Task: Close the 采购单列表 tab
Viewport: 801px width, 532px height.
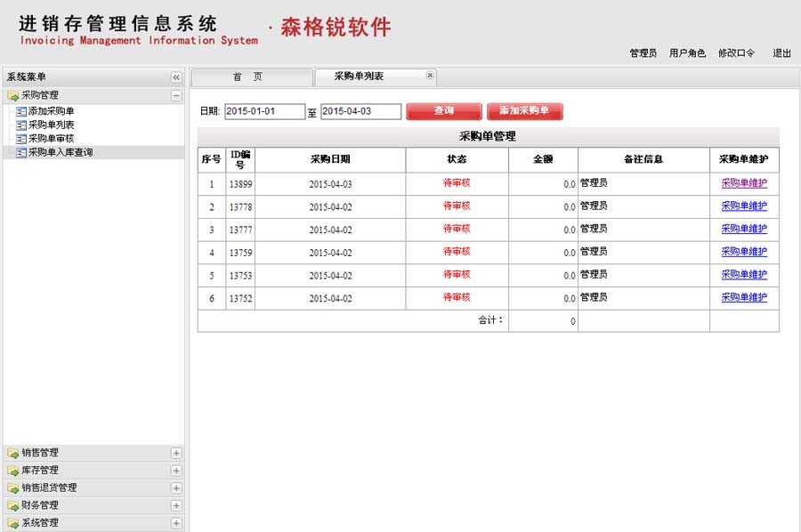Action: point(430,76)
